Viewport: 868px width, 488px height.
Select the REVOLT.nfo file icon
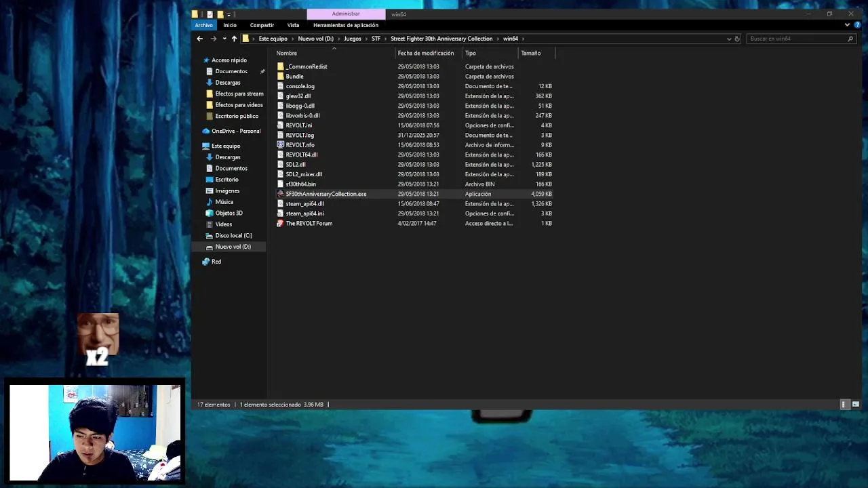tap(281, 145)
